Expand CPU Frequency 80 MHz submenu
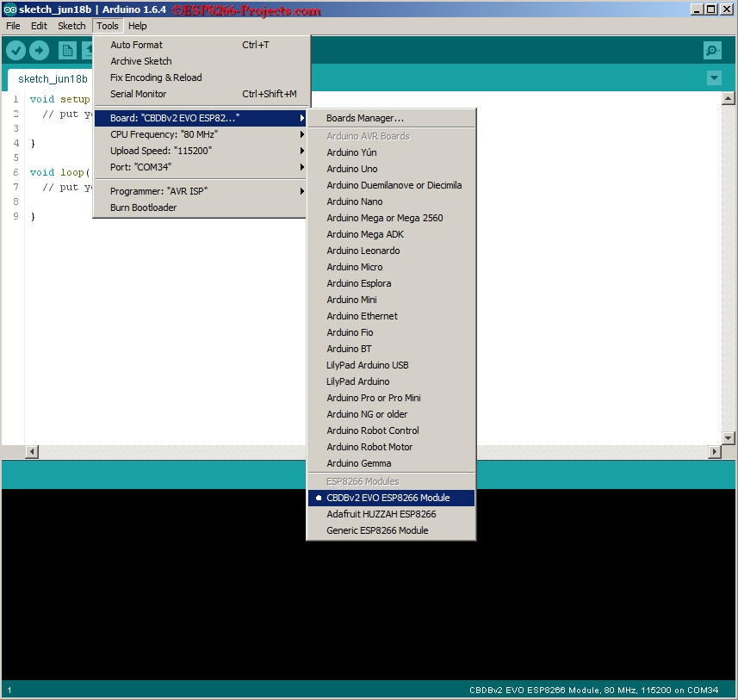This screenshot has width=738, height=700. [202, 134]
